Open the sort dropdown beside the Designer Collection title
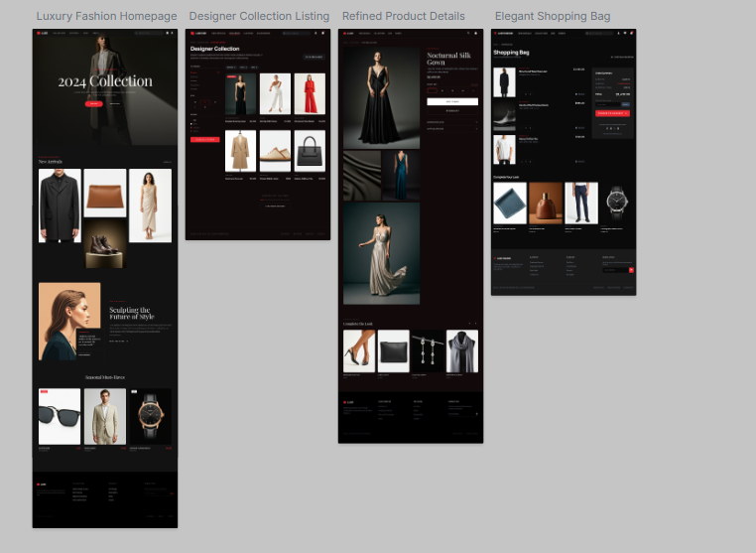Image resolution: width=756 pixels, height=553 pixels. (x=314, y=57)
